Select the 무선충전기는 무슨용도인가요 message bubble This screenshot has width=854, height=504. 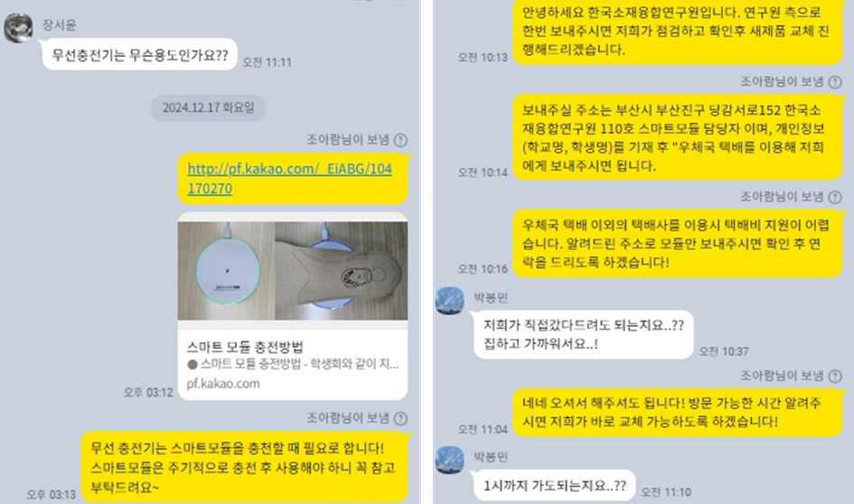point(140,55)
